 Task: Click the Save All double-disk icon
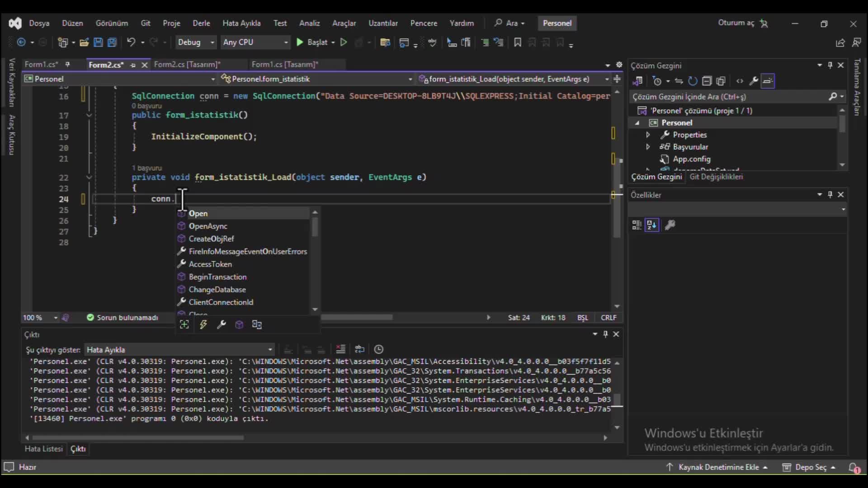(x=112, y=42)
